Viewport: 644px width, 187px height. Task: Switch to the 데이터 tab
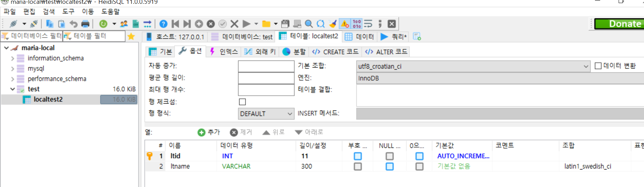tap(360, 37)
